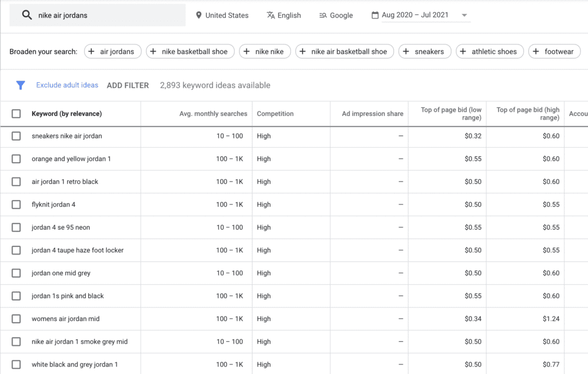Check jordan 4 taupe haze foot locker row
588x374 pixels.
(x=16, y=250)
